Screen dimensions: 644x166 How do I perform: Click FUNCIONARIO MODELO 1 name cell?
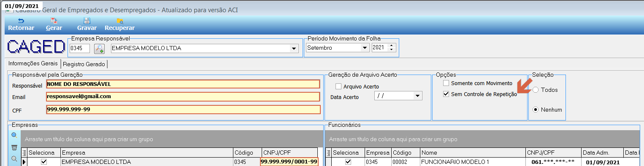473,162
